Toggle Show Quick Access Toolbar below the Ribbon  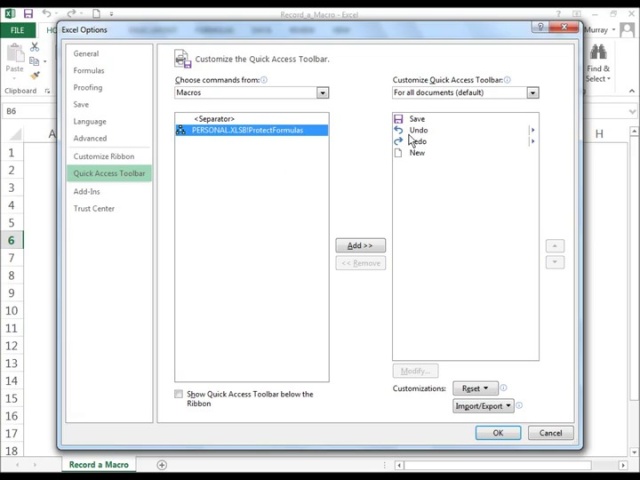tap(178, 394)
